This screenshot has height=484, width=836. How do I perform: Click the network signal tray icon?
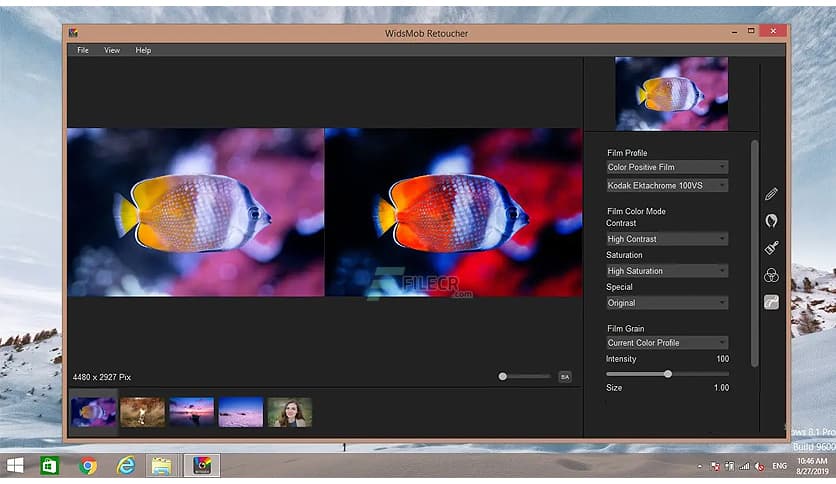(x=744, y=466)
